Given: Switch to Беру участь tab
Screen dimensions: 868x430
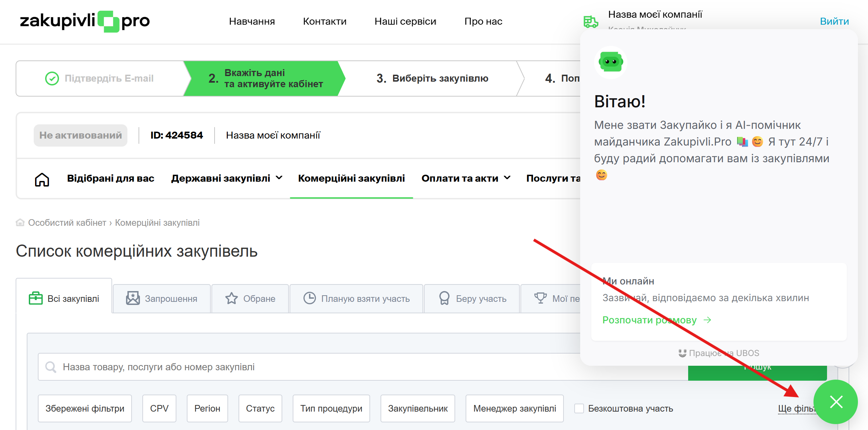Looking at the screenshot, I should pos(472,299).
